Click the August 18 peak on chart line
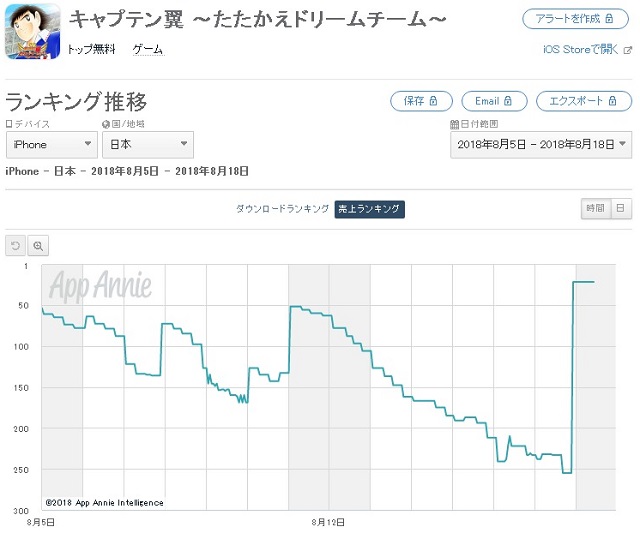Viewport: 640px width, 533px height. [584, 282]
